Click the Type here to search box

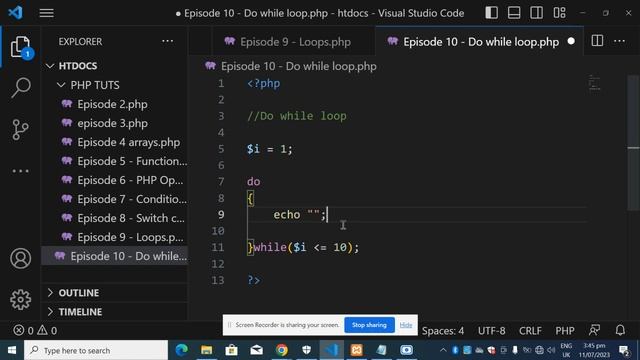[x=96, y=350]
